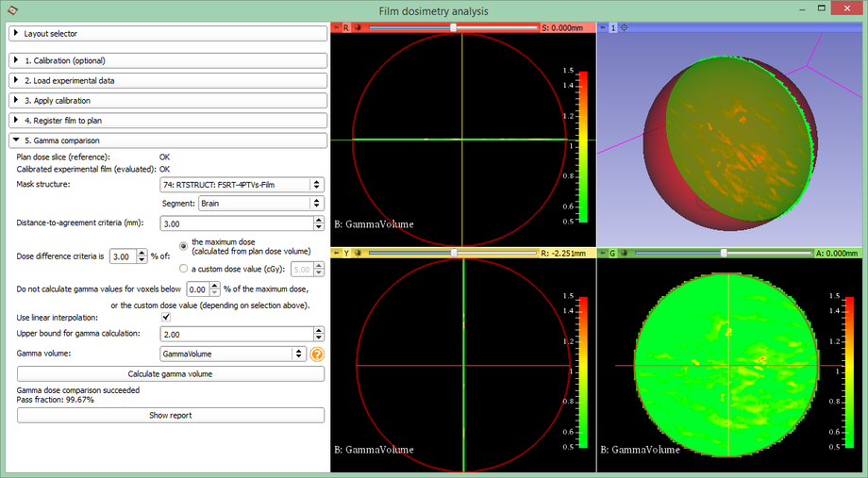Screen dimensions: 868x478
Task: Click the pin icon in Yellow slice view
Action: pos(337,253)
